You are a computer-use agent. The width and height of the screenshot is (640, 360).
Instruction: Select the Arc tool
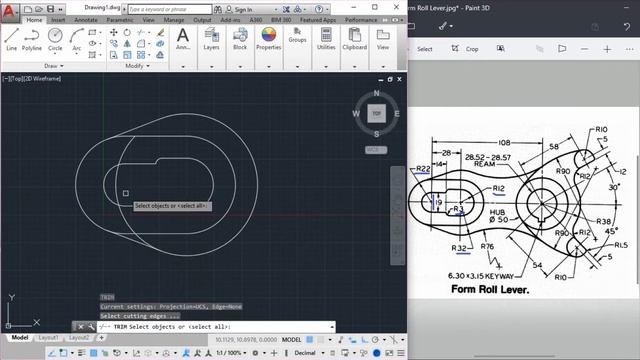click(76, 40)
